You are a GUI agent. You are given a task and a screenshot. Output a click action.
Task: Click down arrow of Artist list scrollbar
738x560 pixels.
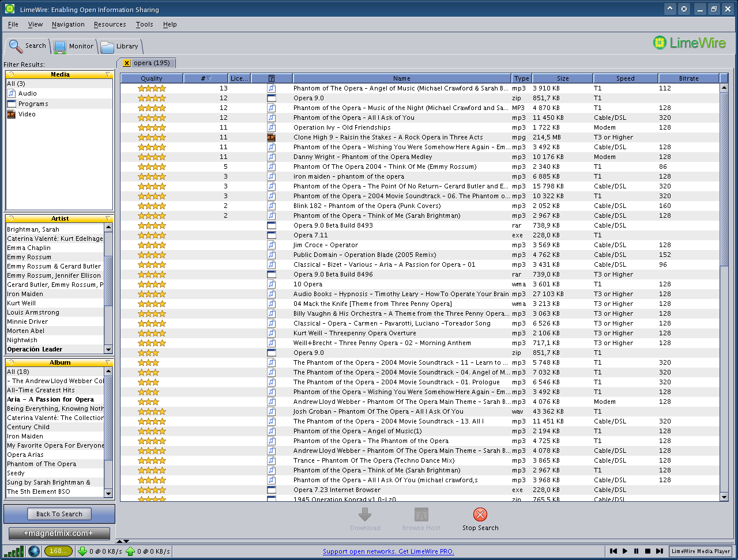coord(108,350)
